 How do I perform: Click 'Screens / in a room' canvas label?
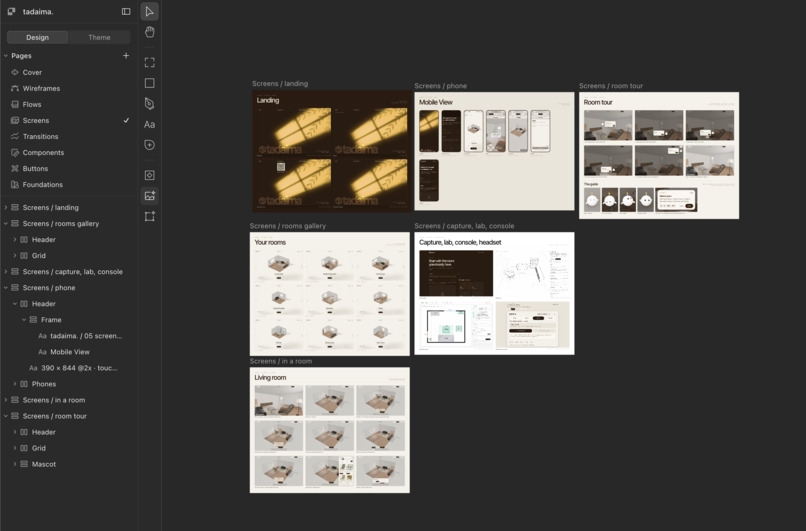point(281,361)
